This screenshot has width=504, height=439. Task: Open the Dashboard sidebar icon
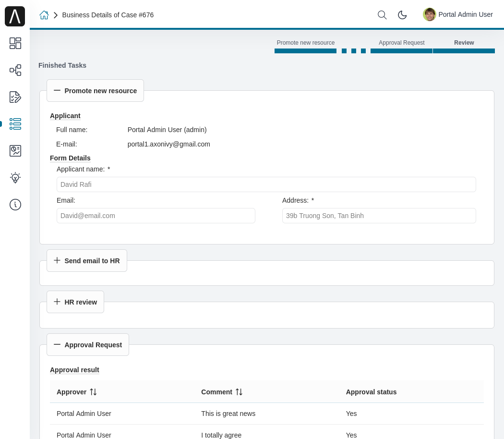pos(15,43)
